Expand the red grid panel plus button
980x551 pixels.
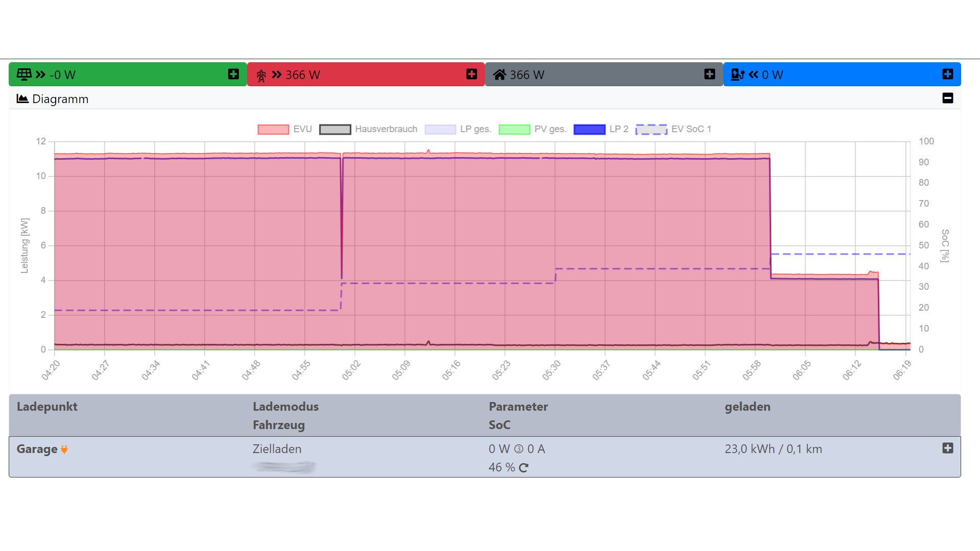click(x=472, y=74)
